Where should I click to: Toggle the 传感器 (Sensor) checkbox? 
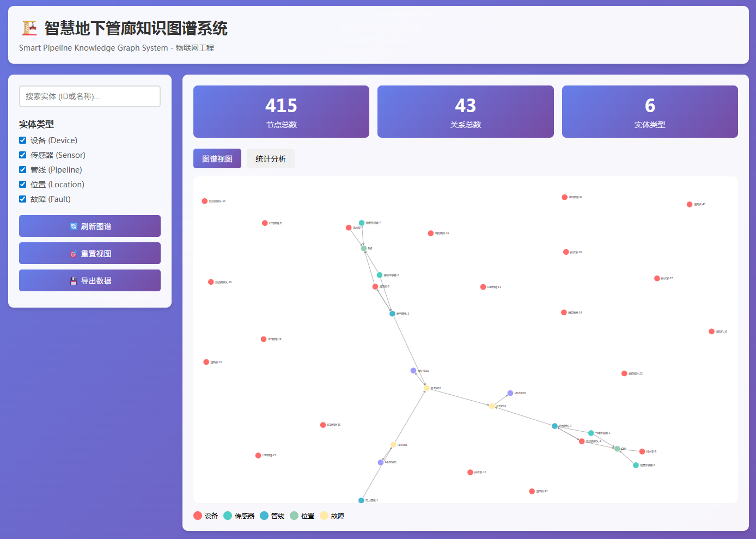[23, 155]
